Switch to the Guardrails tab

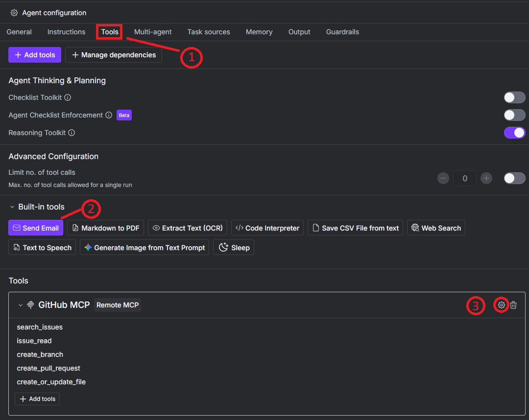(x=342, y=32)
